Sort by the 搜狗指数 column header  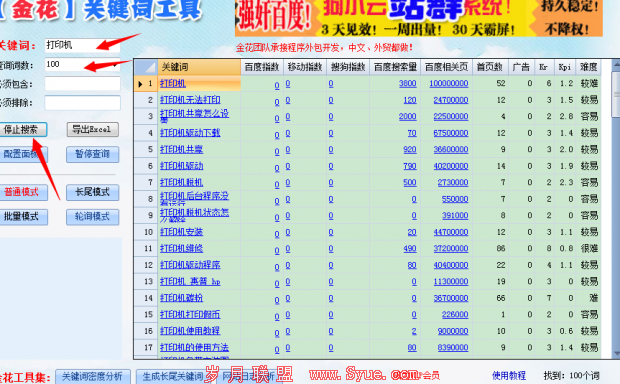coord(348,67)
